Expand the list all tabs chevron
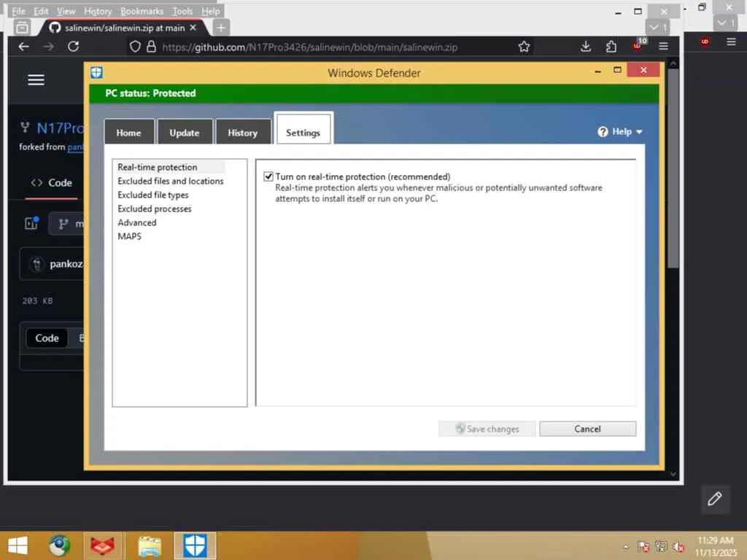747x560 pixels. pyautogui.click(x=658, y=27)
